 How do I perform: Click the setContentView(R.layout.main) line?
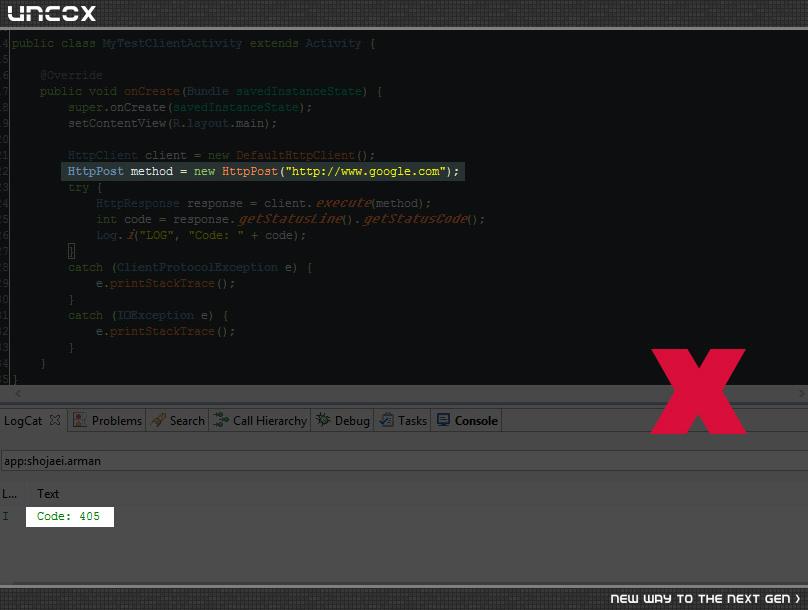(172, 123)
